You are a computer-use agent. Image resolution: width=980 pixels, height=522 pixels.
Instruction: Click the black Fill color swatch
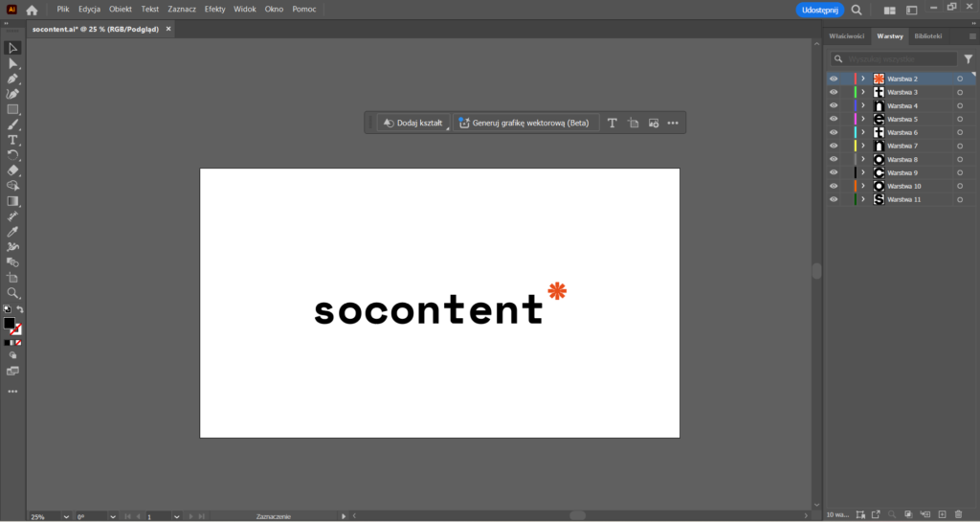coord(9,323)
